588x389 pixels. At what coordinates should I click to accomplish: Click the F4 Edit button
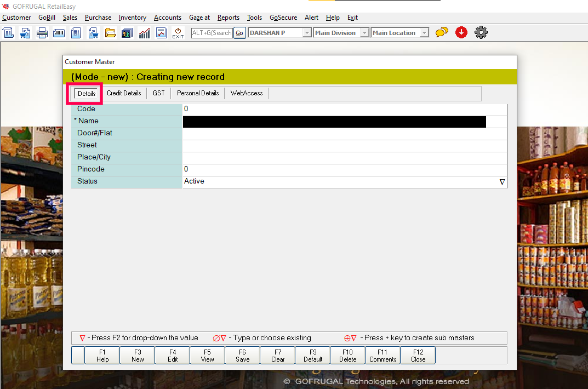173,355
